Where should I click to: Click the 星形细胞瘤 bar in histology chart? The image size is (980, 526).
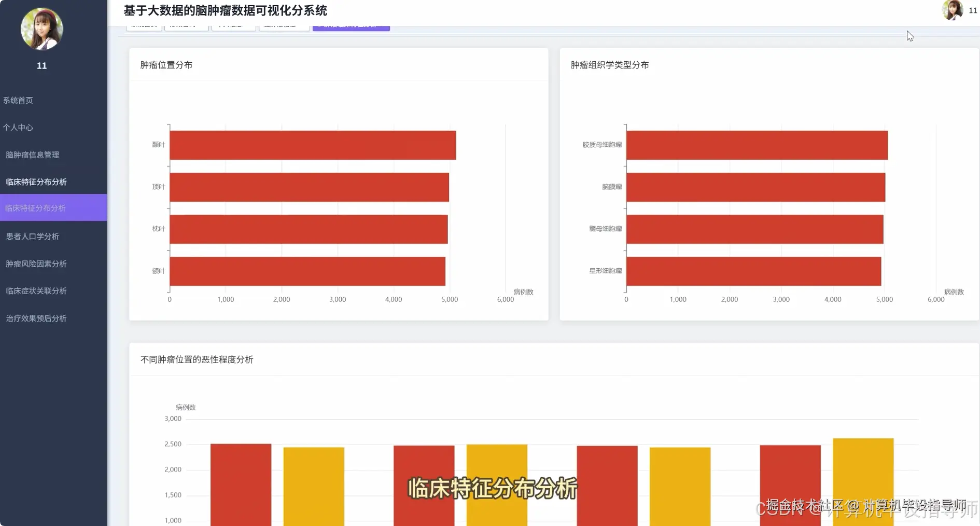tap(753, 270)
